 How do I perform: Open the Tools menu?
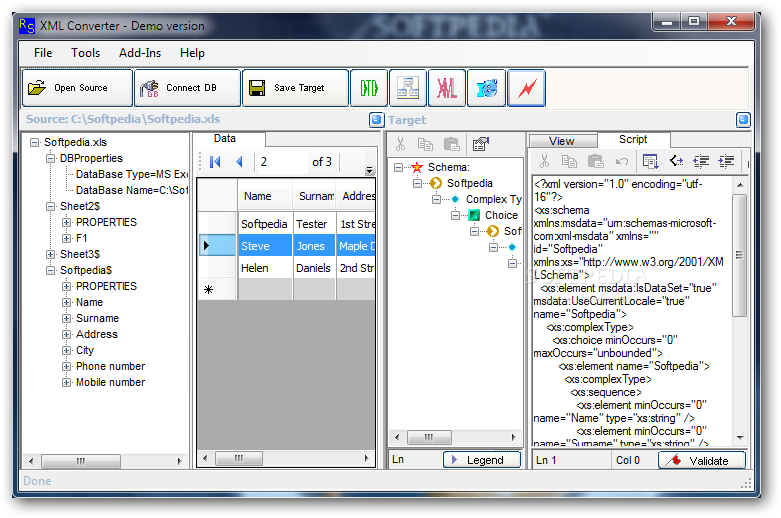pos(85,53)
